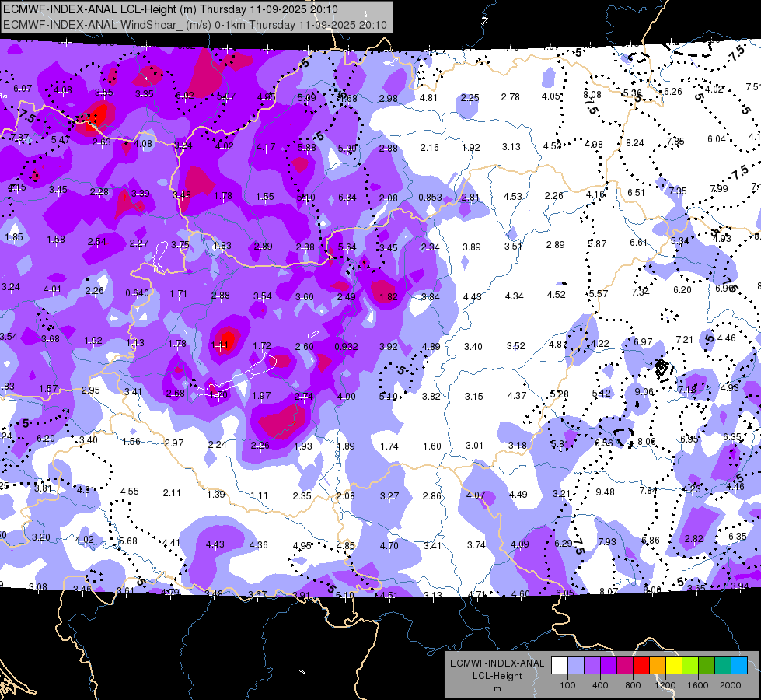Select the orange legend color swatch
This screenshot has width=761, height=700.
click(658, 665)
